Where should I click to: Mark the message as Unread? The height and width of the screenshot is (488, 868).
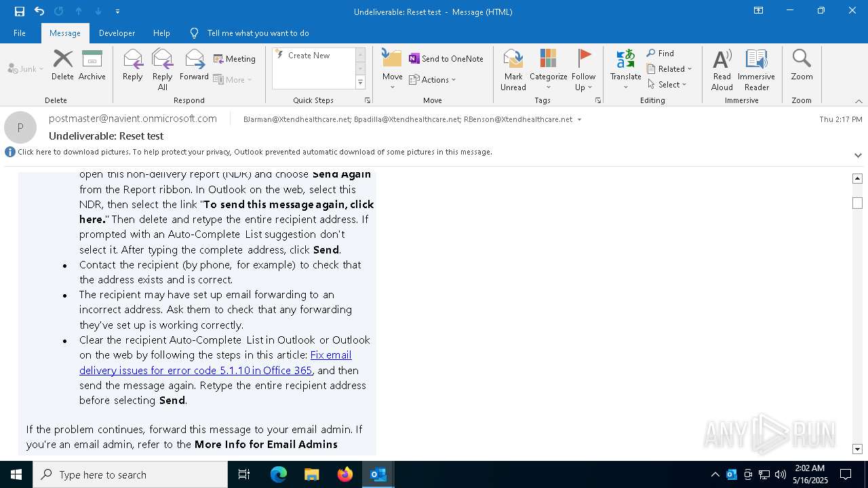(x=513, y=70)
